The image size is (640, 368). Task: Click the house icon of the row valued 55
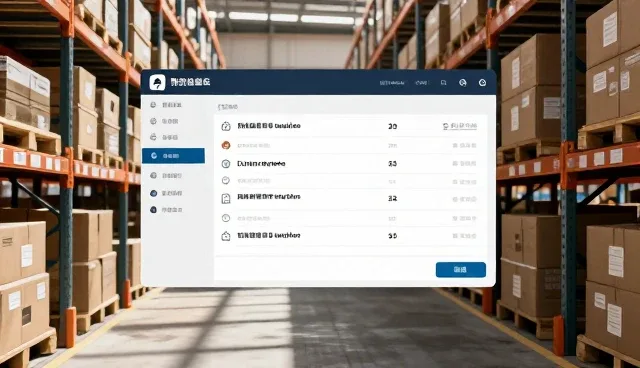pyautogui.click(x=226, y=236)
